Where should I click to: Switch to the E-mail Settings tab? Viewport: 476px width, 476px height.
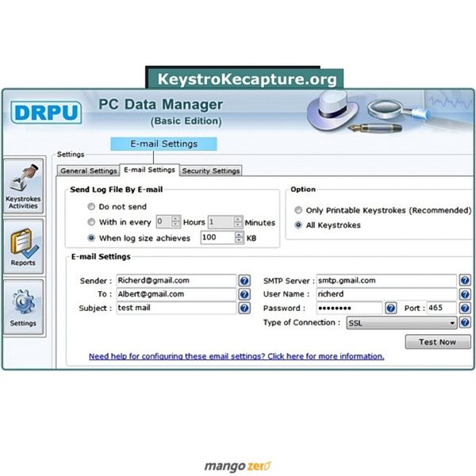pos(149,170)
